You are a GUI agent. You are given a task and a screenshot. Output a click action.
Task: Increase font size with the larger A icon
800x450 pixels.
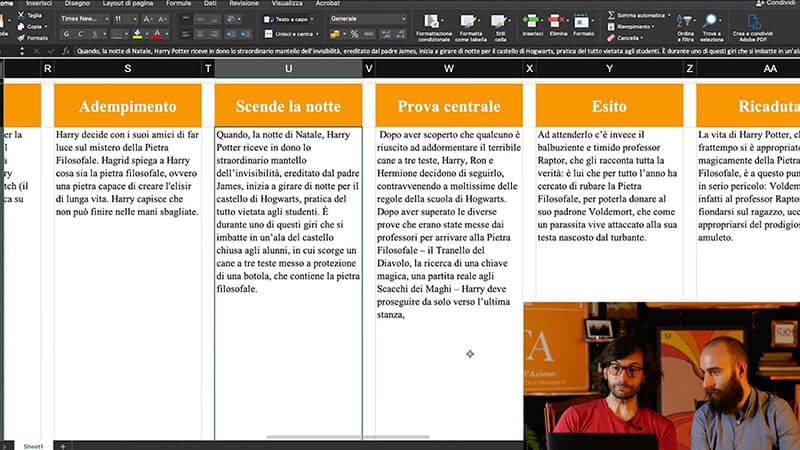click(147, 19)
